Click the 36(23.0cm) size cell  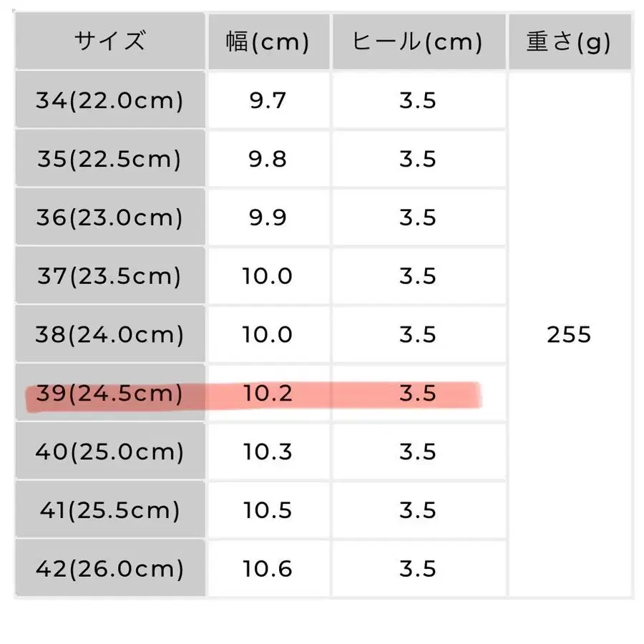pos(109,218)
